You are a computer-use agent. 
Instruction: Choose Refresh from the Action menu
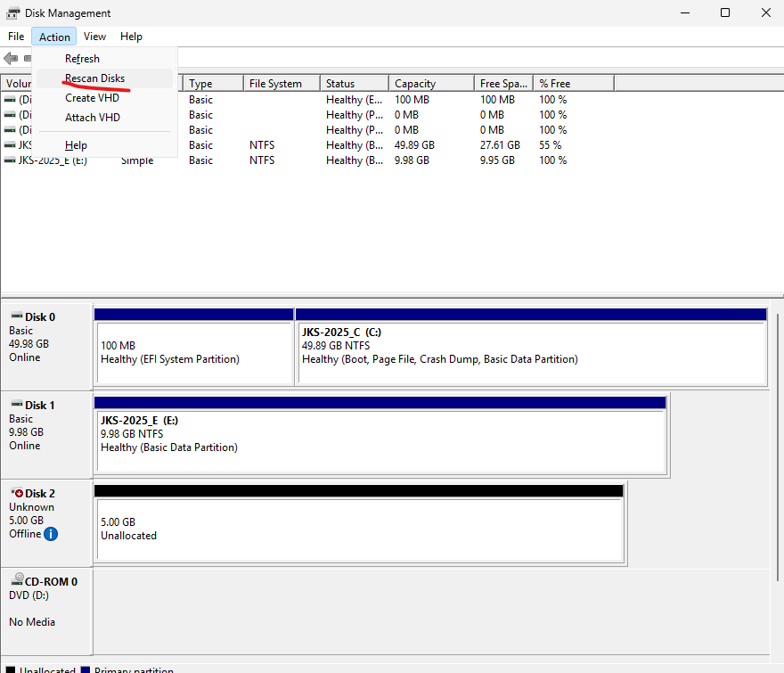[x=105, y=59]
